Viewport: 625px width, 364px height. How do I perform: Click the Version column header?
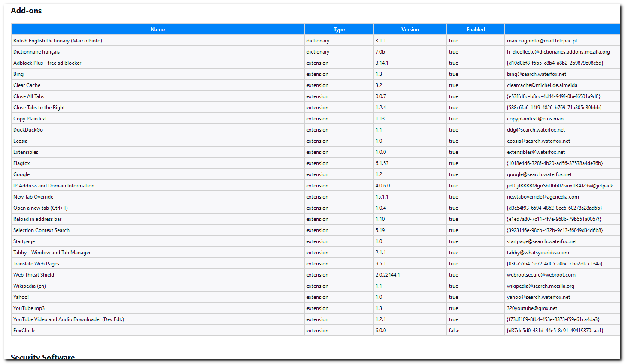click(x=410, y=30)
